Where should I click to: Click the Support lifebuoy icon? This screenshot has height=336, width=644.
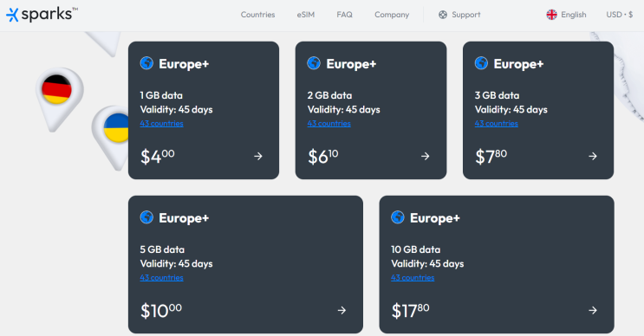[443, 15]
